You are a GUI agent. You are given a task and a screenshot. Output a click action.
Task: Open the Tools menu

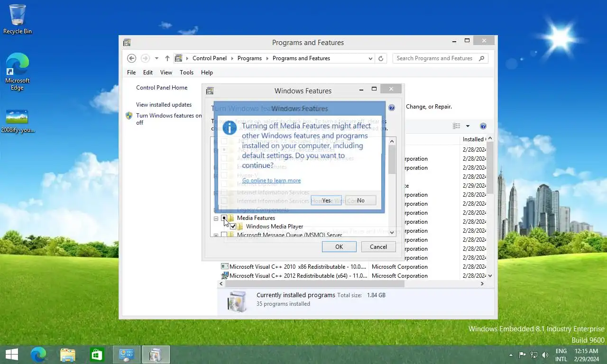click(x=186, y=73)
